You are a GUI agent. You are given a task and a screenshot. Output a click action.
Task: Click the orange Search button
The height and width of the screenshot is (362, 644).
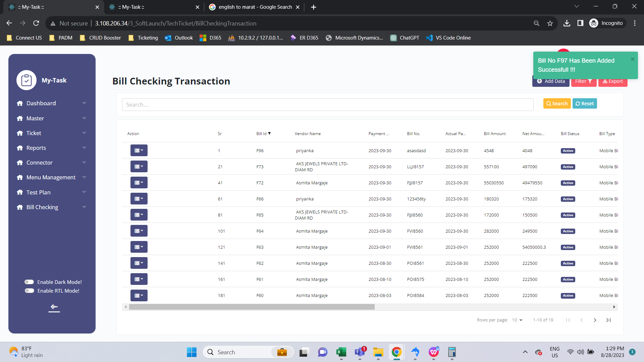[557, 104]
